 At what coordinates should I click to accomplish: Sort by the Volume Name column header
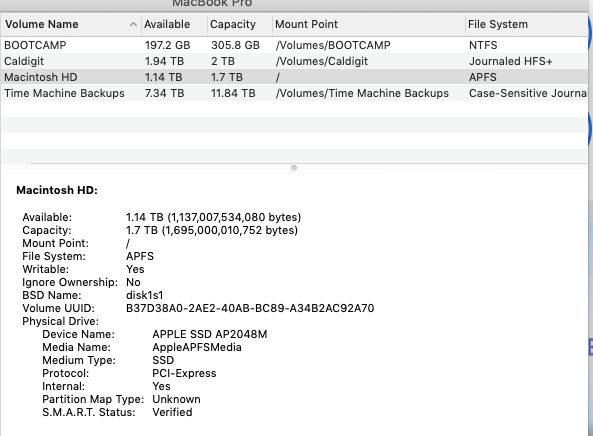click(71, 24)
